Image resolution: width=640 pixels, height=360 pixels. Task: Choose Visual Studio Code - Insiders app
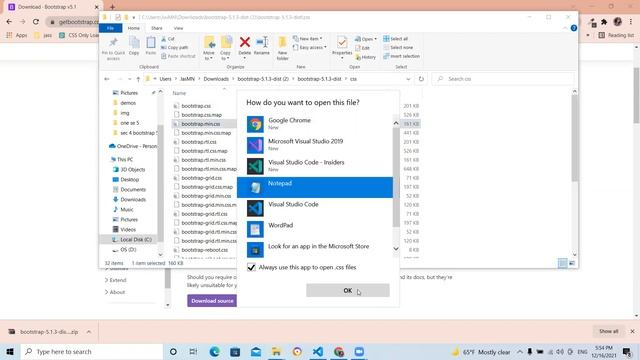[315, 166]
